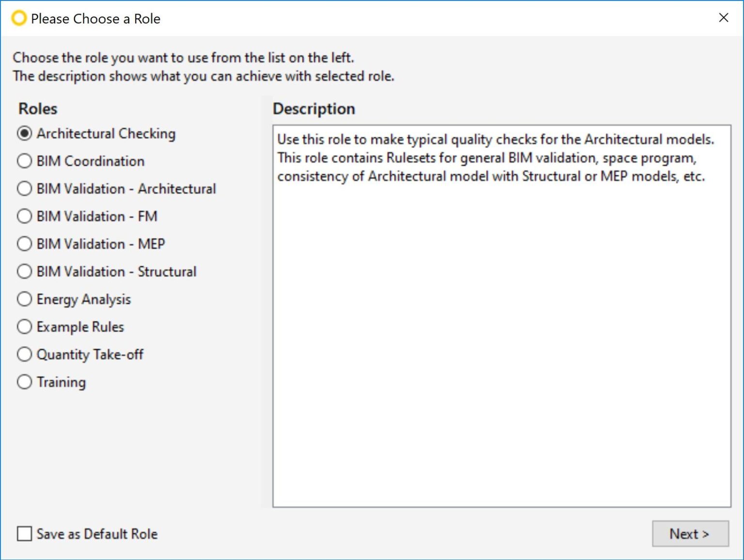Pick the BIM Validation - FM role

pos(87,216)
